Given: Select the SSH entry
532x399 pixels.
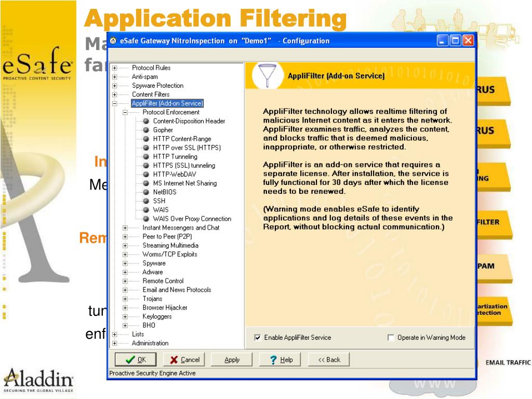Looking at the screenshot, I should [x=159, y=201].
